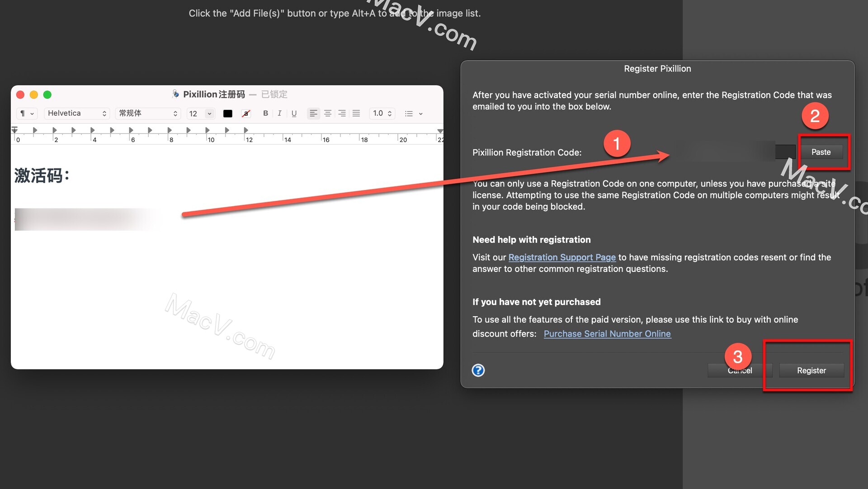Click the 激活码 heading in the document

(x=42, y=176)
